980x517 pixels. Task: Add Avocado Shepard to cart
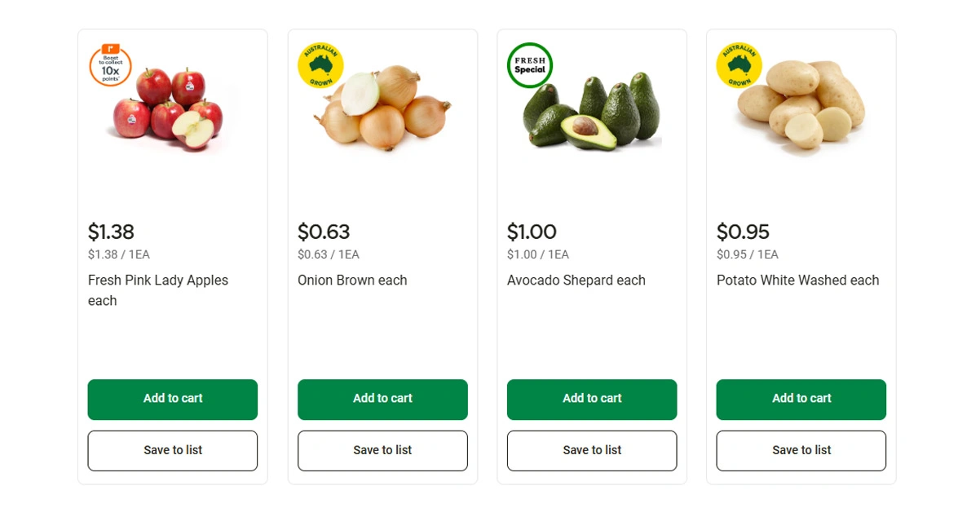tap(592, 400)
